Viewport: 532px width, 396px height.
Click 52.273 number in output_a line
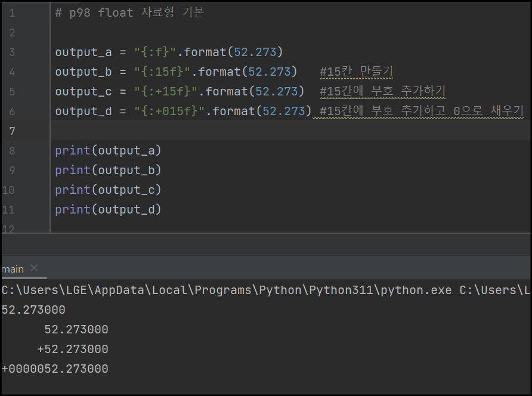[255, 52]
